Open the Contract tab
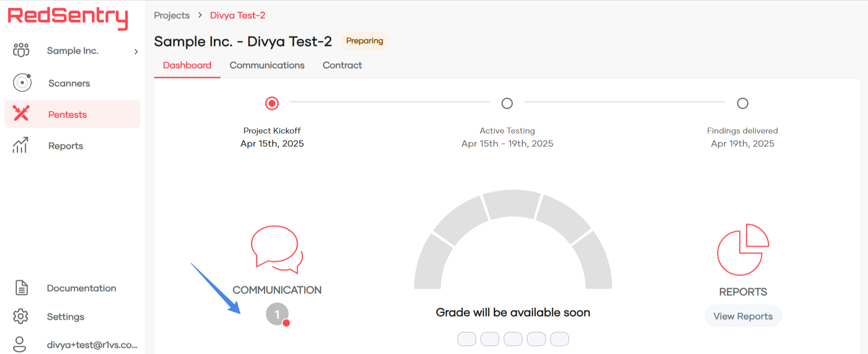 342,65
